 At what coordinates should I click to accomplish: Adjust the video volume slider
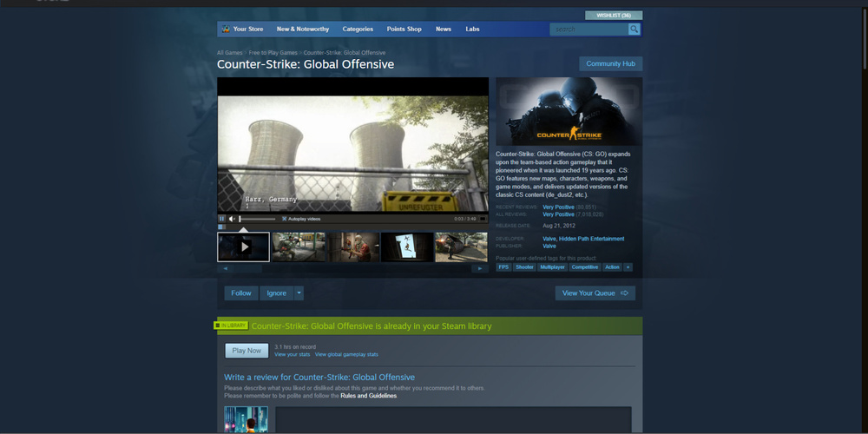click(257, 219)
